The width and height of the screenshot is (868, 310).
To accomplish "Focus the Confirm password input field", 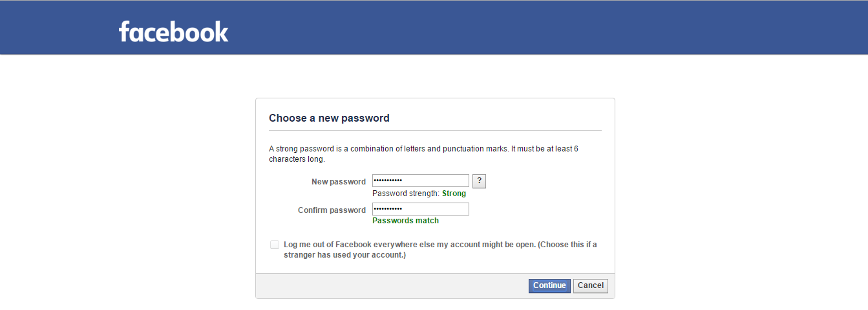I will pyautogui.click(x=421, y=210).
